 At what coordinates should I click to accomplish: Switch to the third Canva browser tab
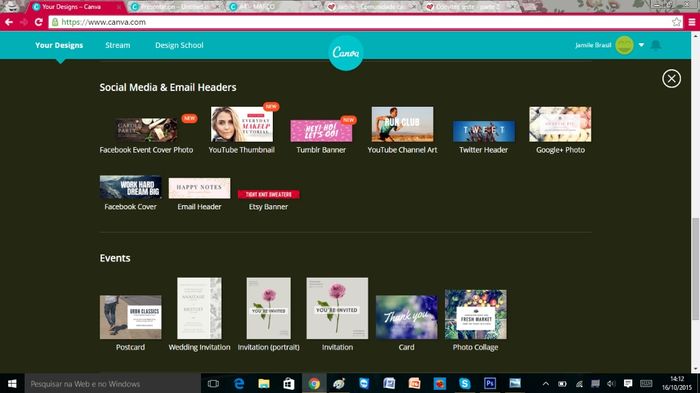click(x=273, y=7)
